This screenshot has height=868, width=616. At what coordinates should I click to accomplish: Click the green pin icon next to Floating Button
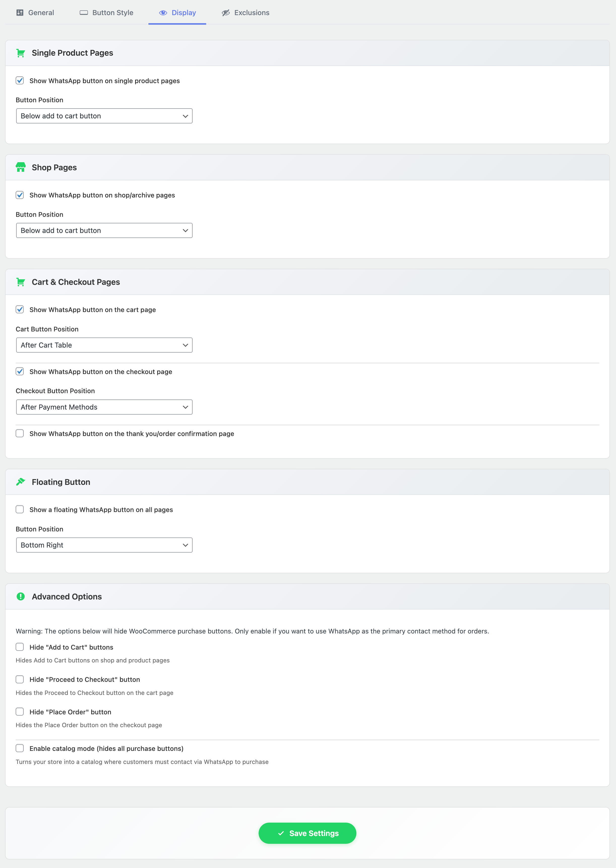[x=20, y=482]
